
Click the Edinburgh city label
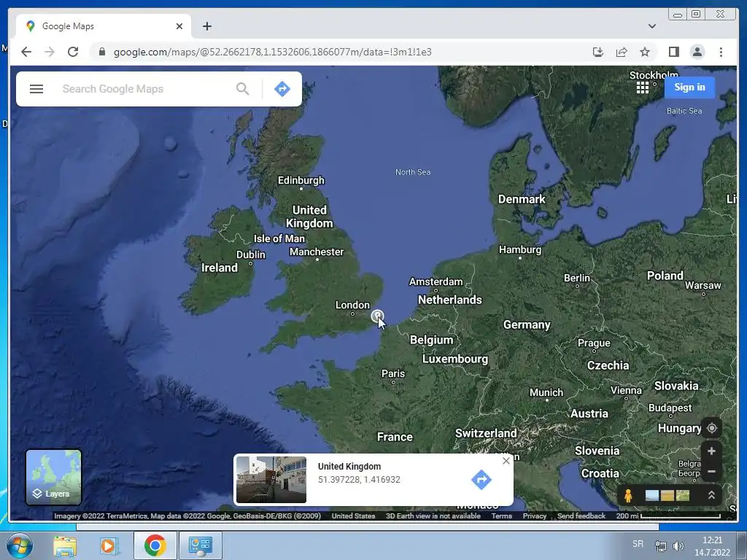pos(301,180)
